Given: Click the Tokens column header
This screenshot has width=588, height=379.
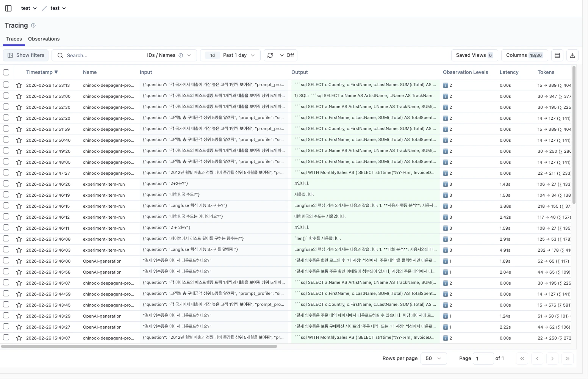Looking at the screenshot, I should tap(546, 72).
